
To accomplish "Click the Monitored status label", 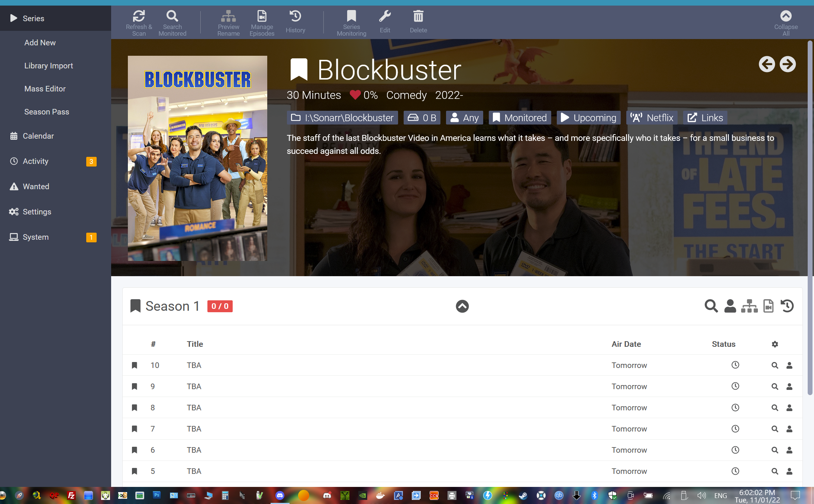I will click(x=520, y=118).
